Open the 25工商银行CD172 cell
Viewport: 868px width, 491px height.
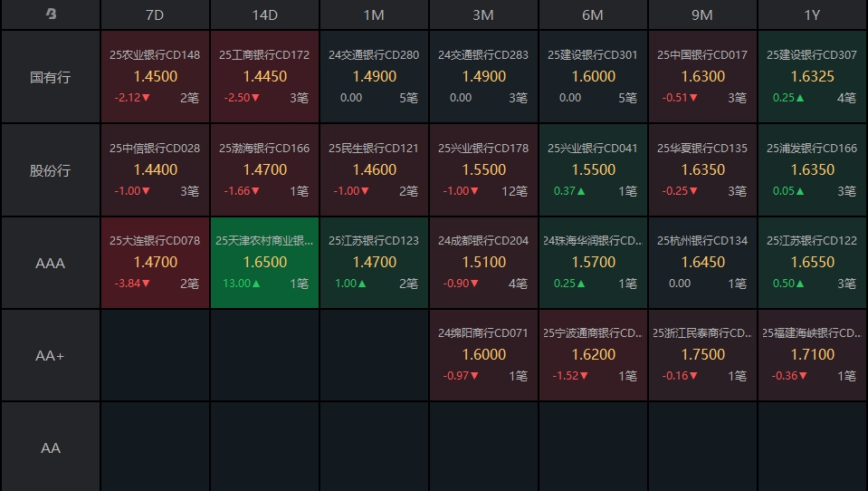(x=264, y=76)
